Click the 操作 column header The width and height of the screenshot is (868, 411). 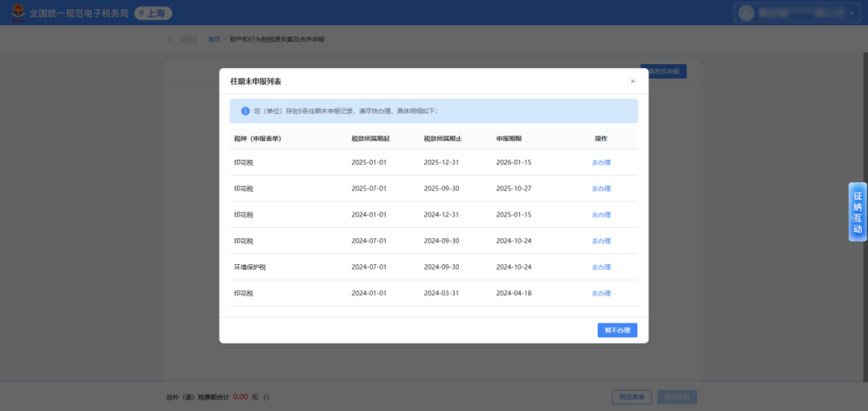[x=601, y=139]
